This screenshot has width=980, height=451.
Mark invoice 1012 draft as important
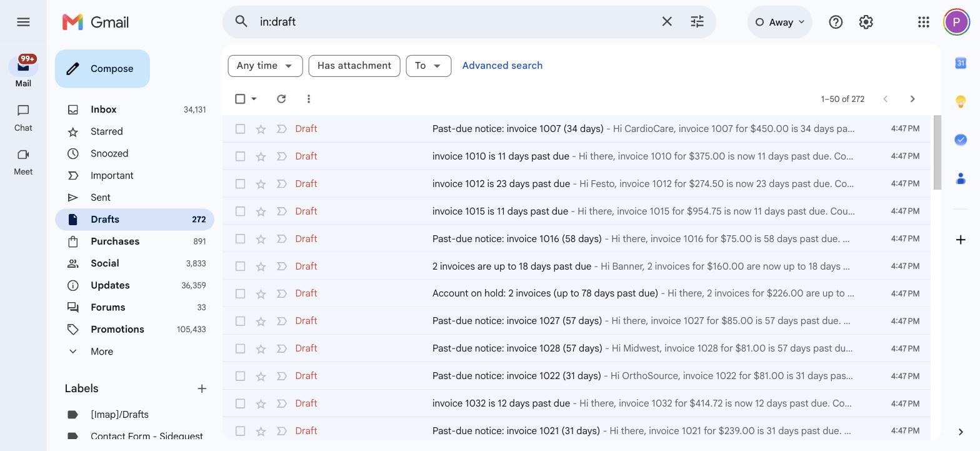(x=282, y=184)
